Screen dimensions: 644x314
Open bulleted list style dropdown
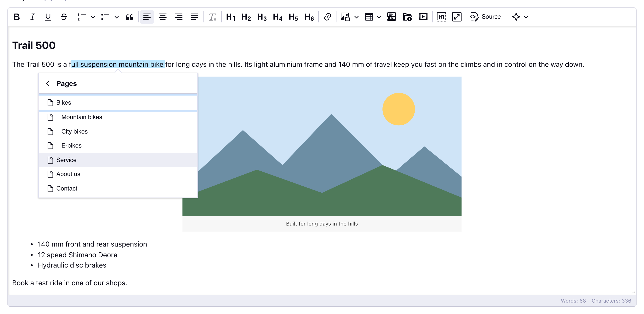click(x=116, y=17)
